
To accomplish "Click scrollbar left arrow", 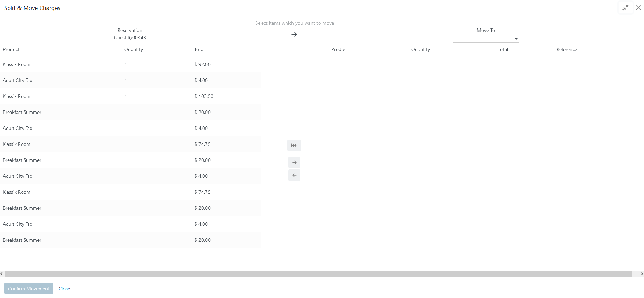I will 2,274.
